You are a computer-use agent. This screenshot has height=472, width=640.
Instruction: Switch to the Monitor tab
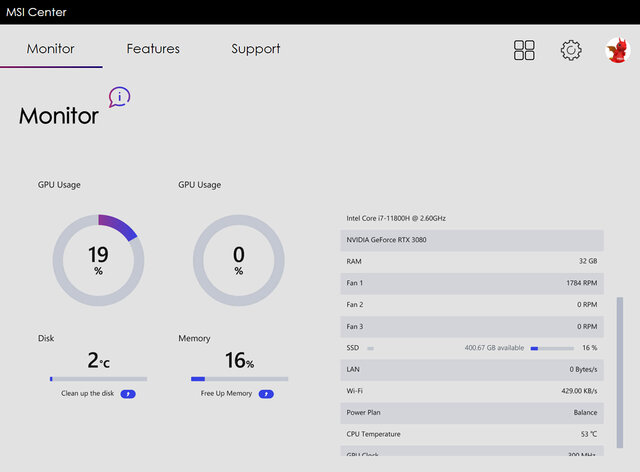[x=50, y=49]
